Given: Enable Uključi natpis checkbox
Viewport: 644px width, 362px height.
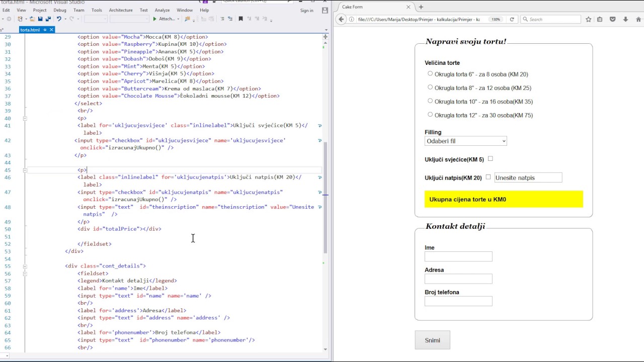Looking at the screenshot, I should (x=488, y=177).
